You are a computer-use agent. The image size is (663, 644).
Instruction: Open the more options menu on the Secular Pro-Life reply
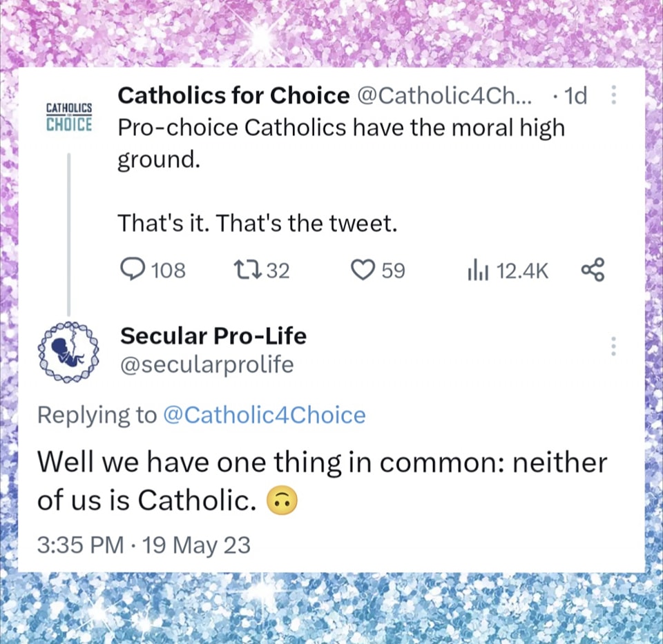point(613,347)
